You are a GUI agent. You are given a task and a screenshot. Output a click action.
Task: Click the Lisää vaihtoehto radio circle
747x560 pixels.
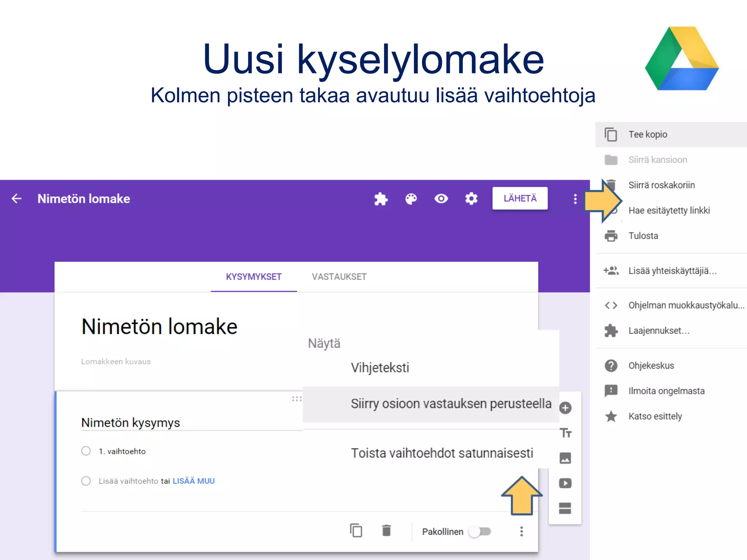coord(86,481)
